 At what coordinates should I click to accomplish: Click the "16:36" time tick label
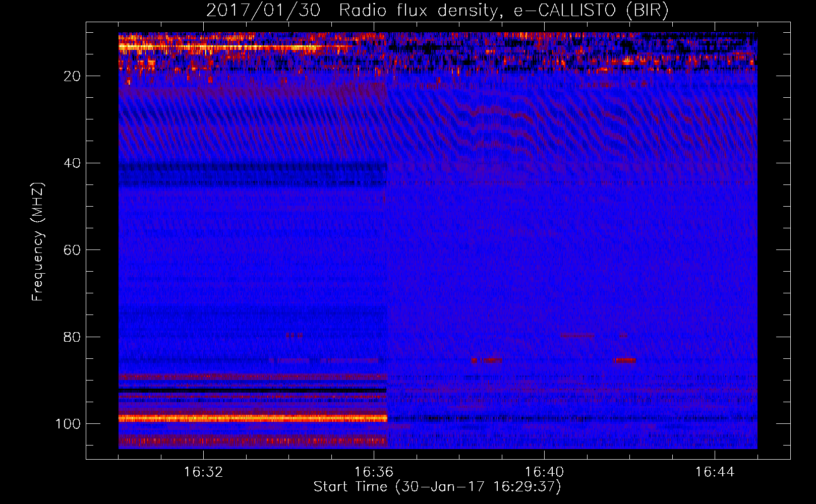tap(374, 472)
